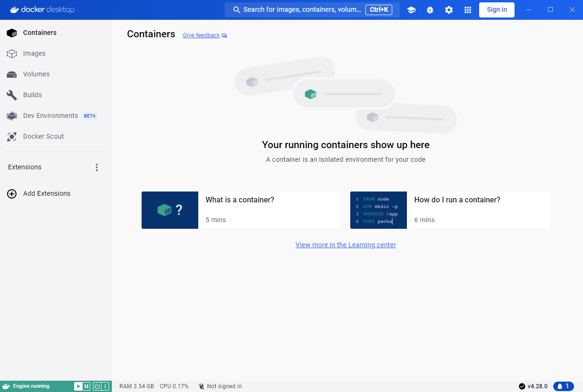Open the Troubleshoot bug icon
Screen dimensions: 583x392
point(430,10)
